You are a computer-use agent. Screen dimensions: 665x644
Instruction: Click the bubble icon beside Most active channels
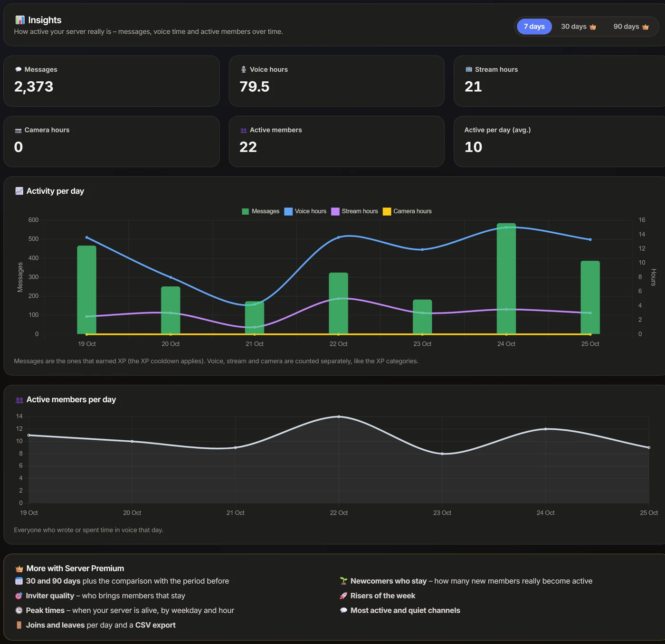pos(343,611)
